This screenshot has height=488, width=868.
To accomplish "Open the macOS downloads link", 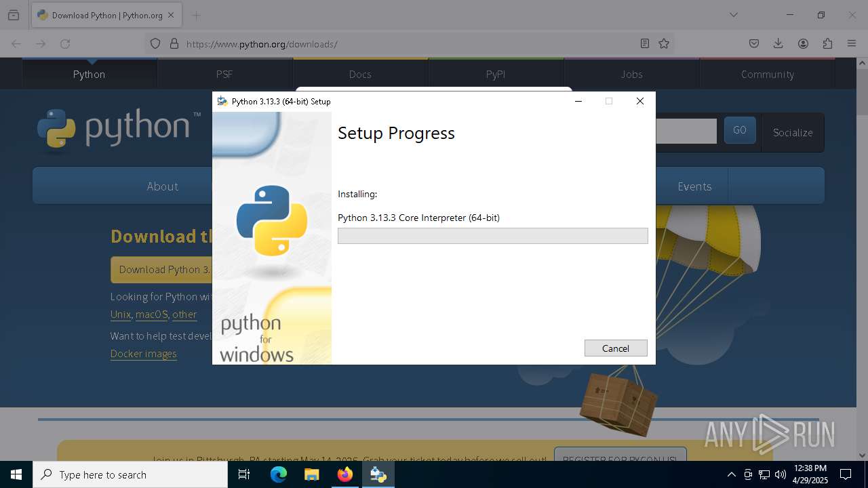I will (151, 314).
